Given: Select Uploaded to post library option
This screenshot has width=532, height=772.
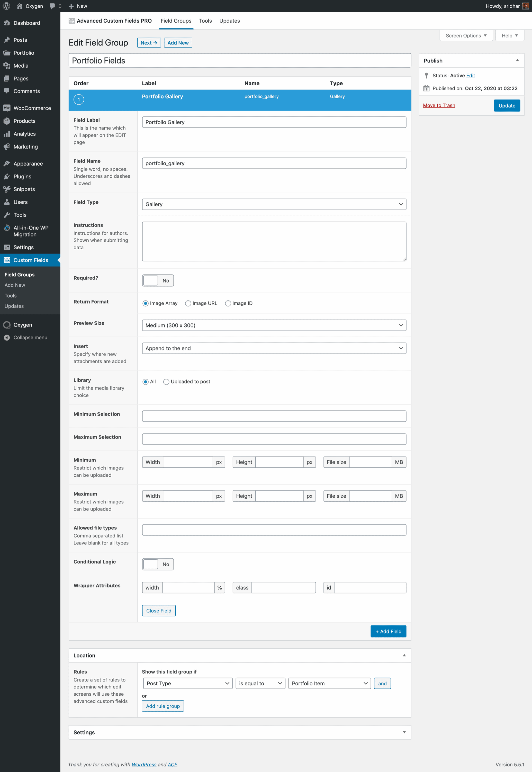Looking at the screenshot, I should [x=166, y=382].
